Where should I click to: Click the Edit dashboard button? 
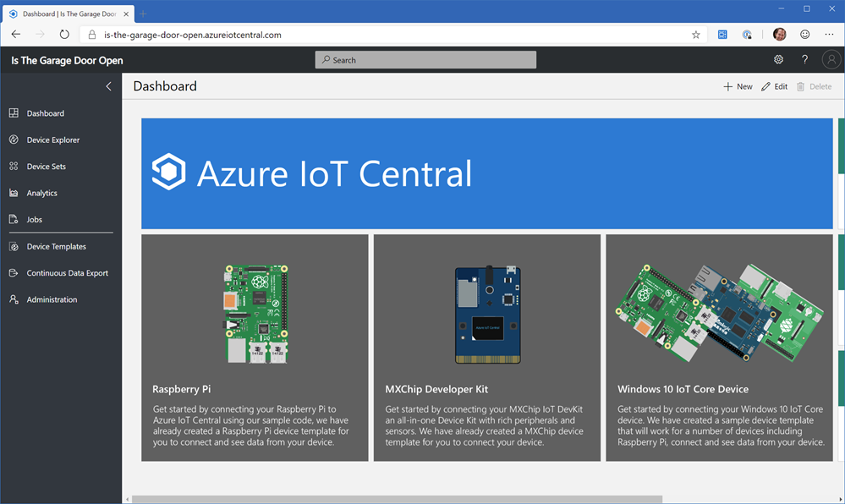(775, 86)
